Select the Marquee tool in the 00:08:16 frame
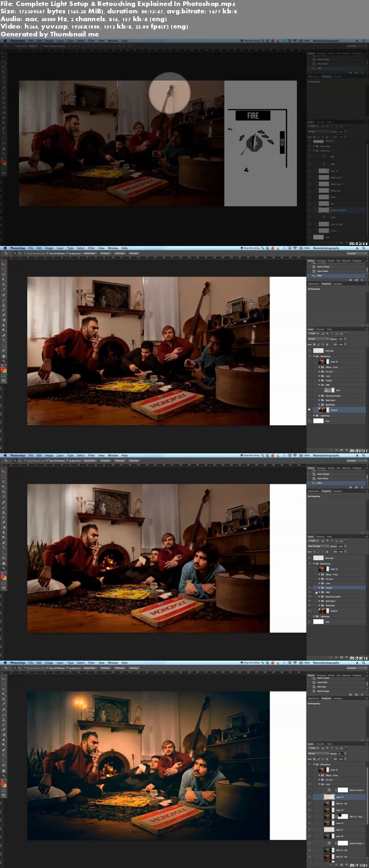The width and height of the screenshot is (369, 868). point(4,477)
